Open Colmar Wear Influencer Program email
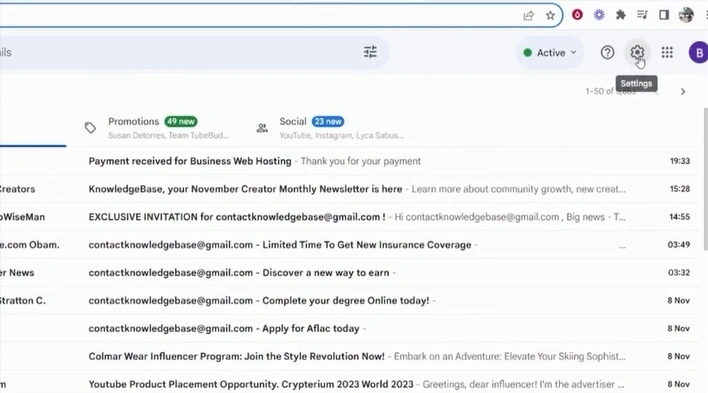Viewport: 708px width, 393px height. click(349, 356)
